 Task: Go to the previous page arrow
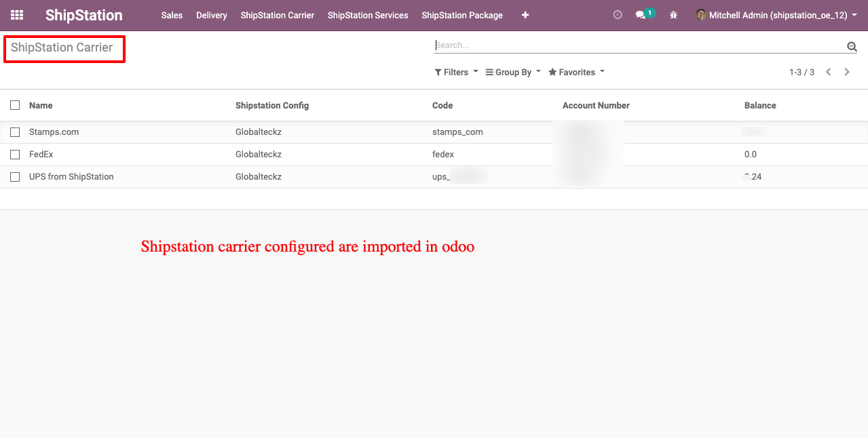[829, 72]
